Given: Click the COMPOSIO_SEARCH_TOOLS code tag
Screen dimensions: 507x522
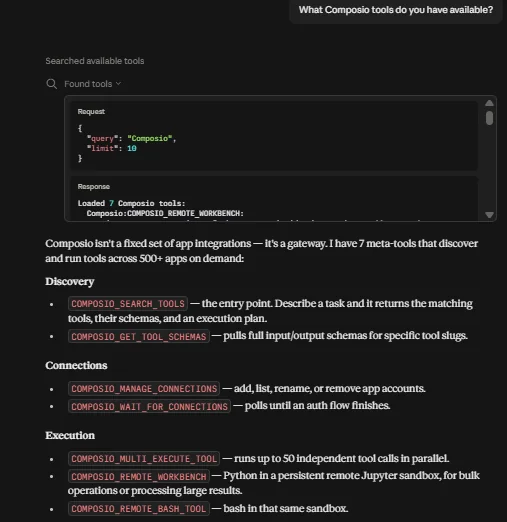Looking at the screenshot, I should (x=128, y=304).
